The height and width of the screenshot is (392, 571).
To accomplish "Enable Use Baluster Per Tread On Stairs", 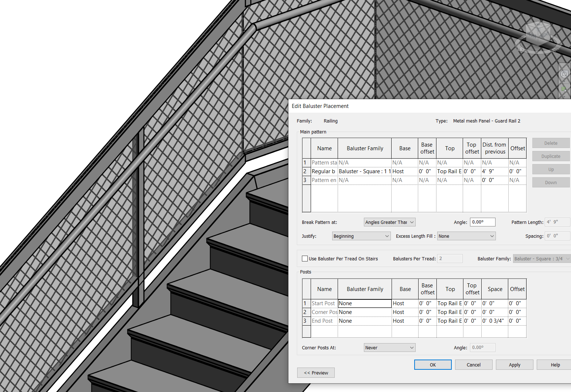I will pyautogui.click(x=305, y=258).
